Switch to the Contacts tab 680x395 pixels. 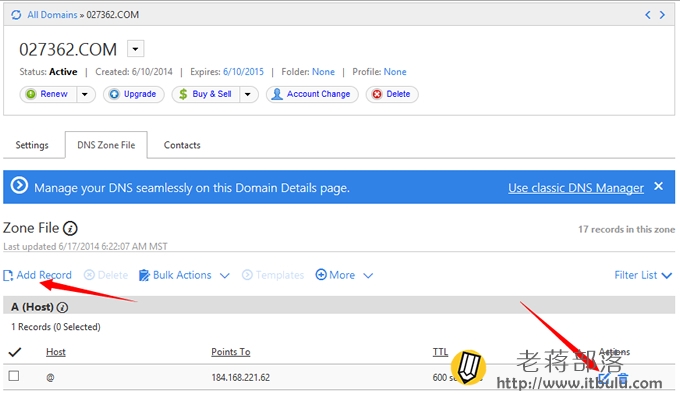pos(182,145)
